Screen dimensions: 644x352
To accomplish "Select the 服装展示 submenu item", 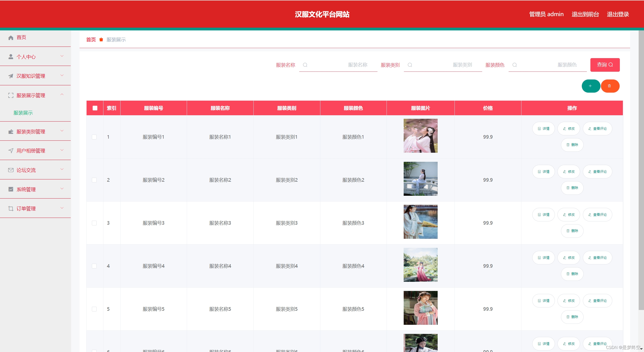I will click(23, 113).
